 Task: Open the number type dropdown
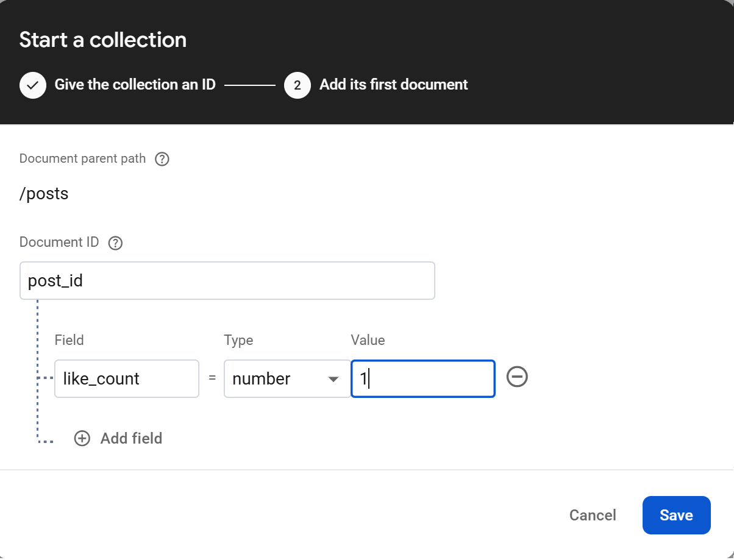pyautogui.click(x=287, y=379)
